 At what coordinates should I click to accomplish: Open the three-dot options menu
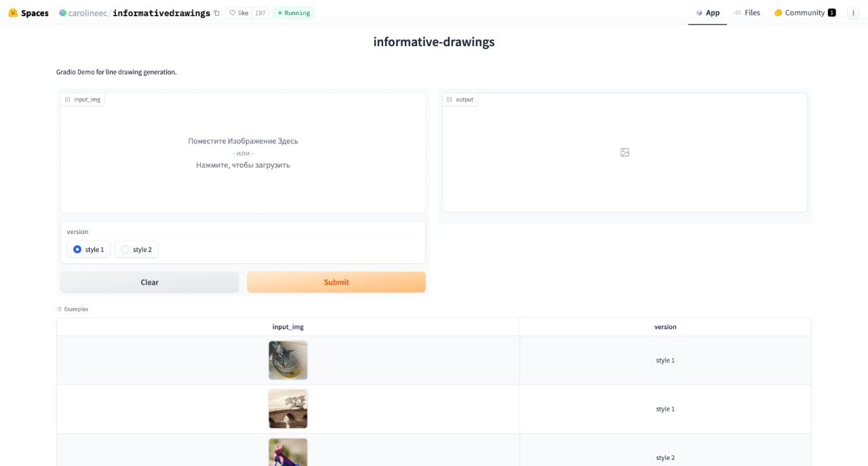[x=853, y=13]
